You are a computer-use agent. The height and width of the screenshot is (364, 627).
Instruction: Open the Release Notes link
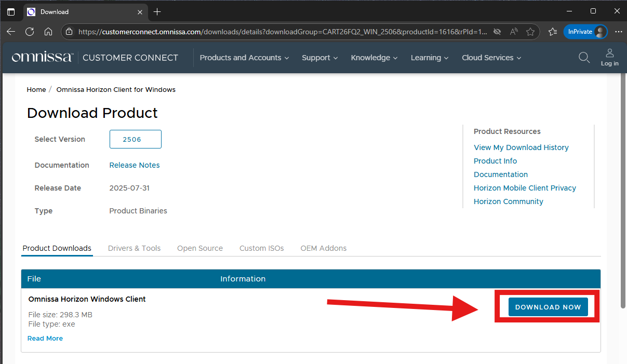(135, 165)
